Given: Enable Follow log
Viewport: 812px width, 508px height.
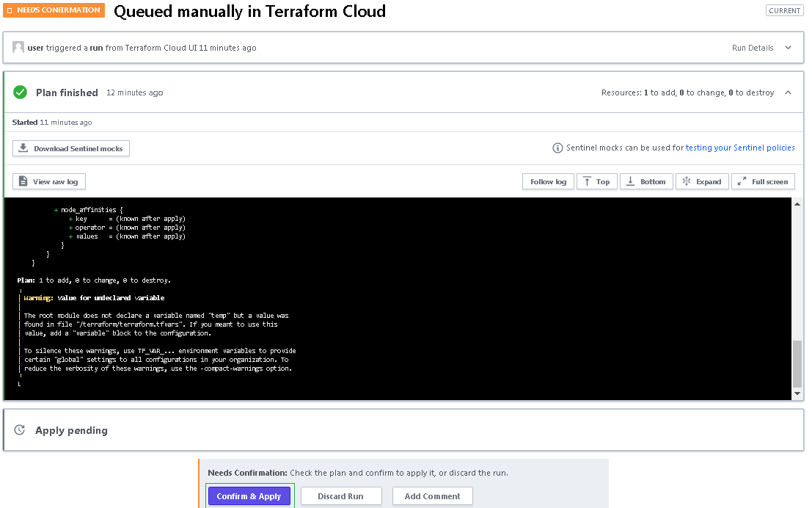Looking at the screenshot, I should [x=548, y=181].
